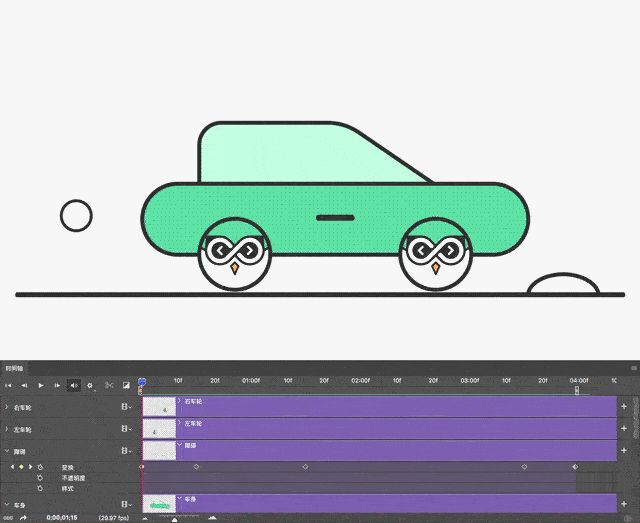Select the 时间轴 panel tab
The image size is (640, 523).
pos(16,369)
